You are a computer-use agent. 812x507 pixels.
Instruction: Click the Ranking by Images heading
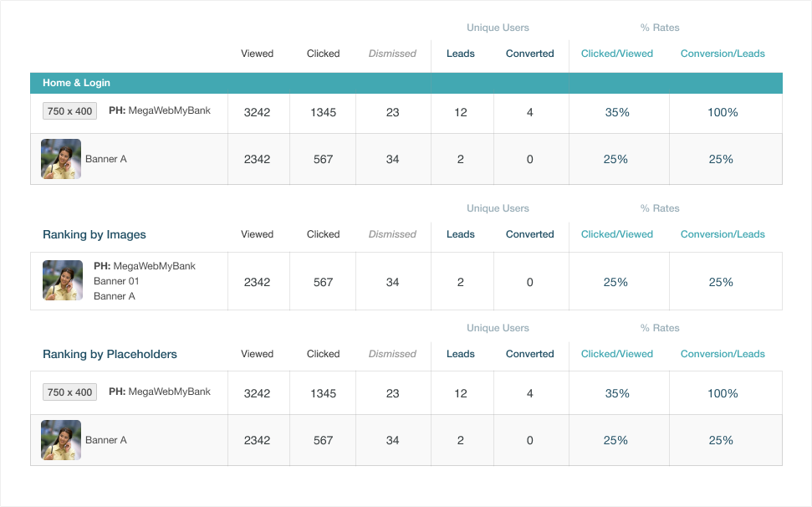pos(94,234)
